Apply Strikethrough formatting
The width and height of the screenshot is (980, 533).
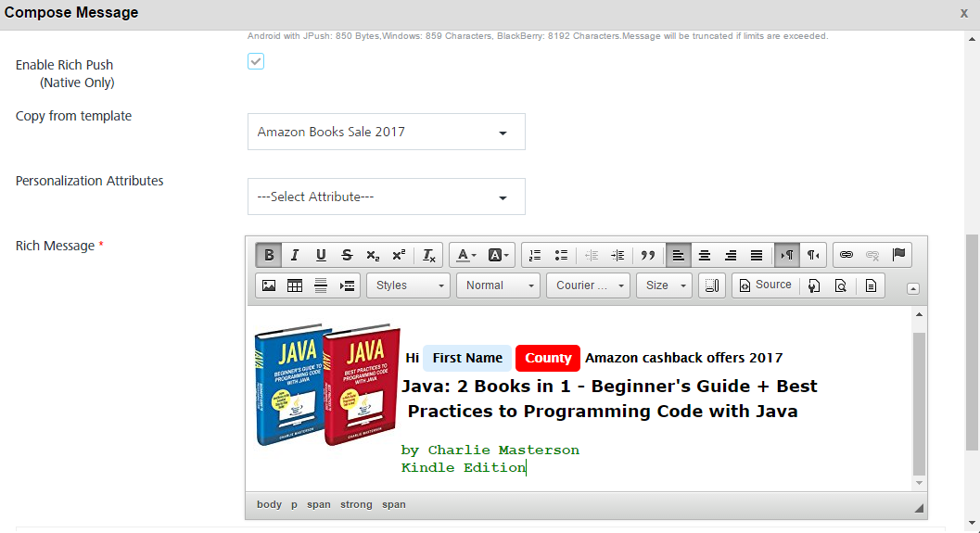(x=347, y=255)
